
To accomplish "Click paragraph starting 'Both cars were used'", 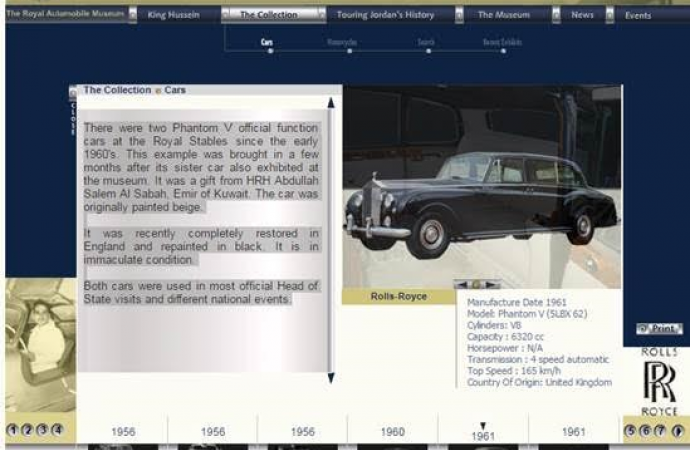I will tap(201, 293).
